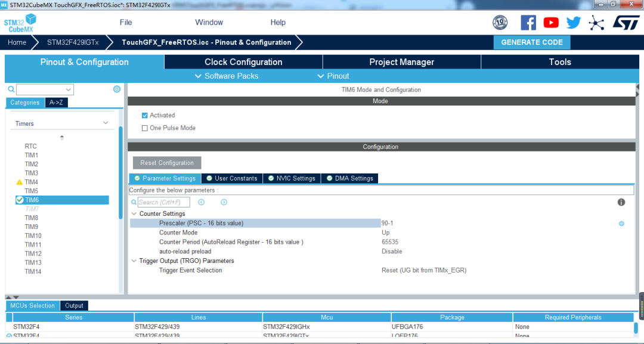Select TIM4 in the timers list
The image size is (644, 344).
click(32, 182)
